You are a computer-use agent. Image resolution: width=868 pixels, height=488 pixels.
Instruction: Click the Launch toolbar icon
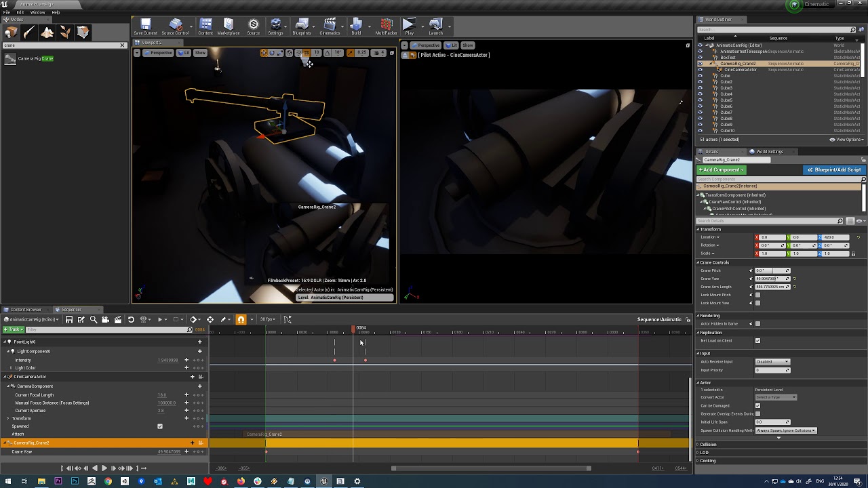click(436, 27)
